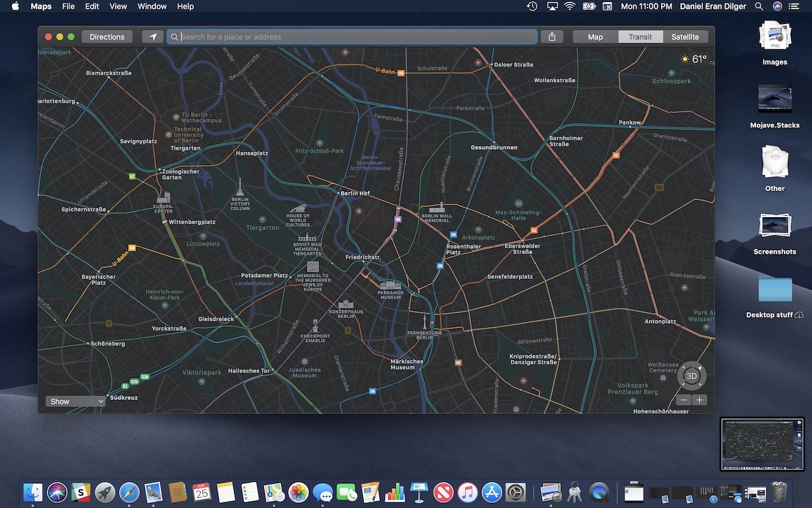Switch to Satellite view
Viewport: 812px width, 508px height.
coord(685,37)
